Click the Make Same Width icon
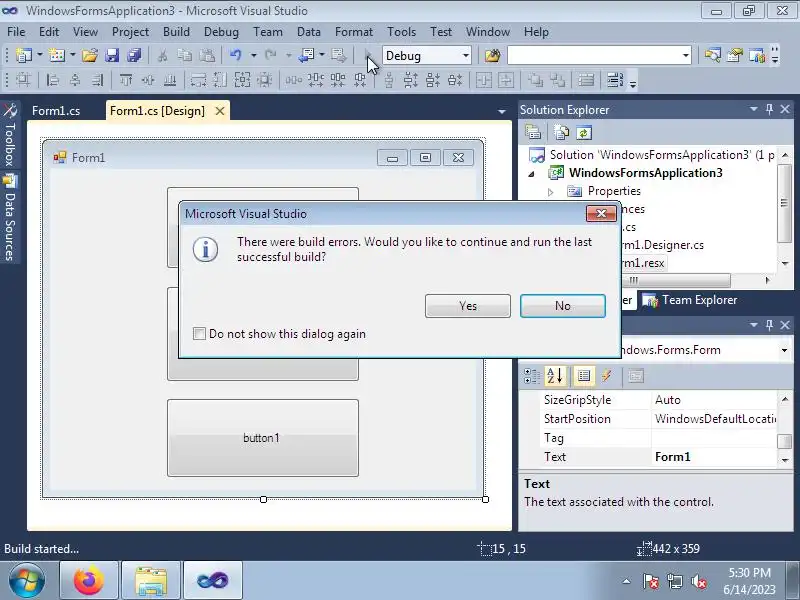The height and width of the screenshot is (600, 800). pos(198,80)
